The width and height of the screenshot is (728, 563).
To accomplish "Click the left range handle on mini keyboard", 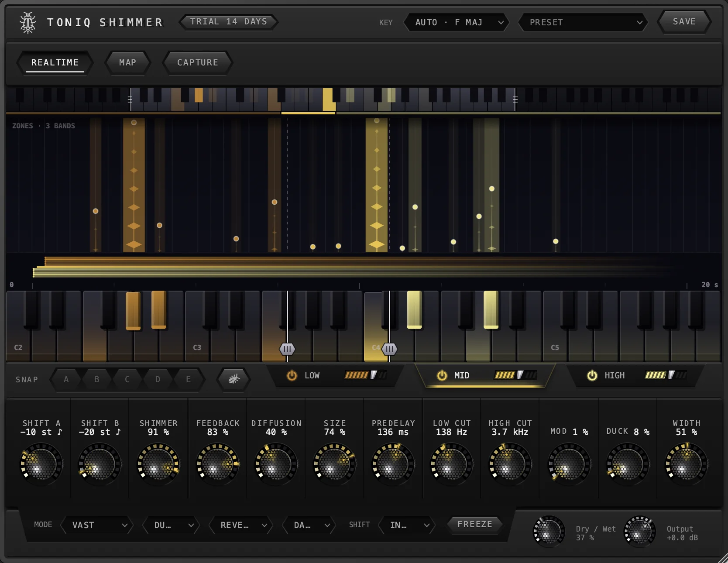I will (130, 100).
